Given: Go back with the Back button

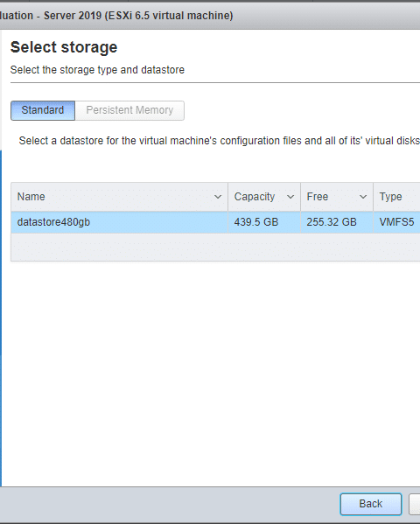Looking at the screenshot, I should point(371,504).
